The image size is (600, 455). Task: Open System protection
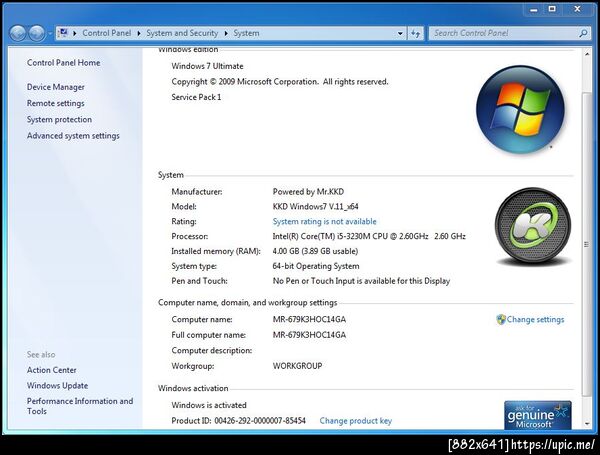(x=59, y=119)
